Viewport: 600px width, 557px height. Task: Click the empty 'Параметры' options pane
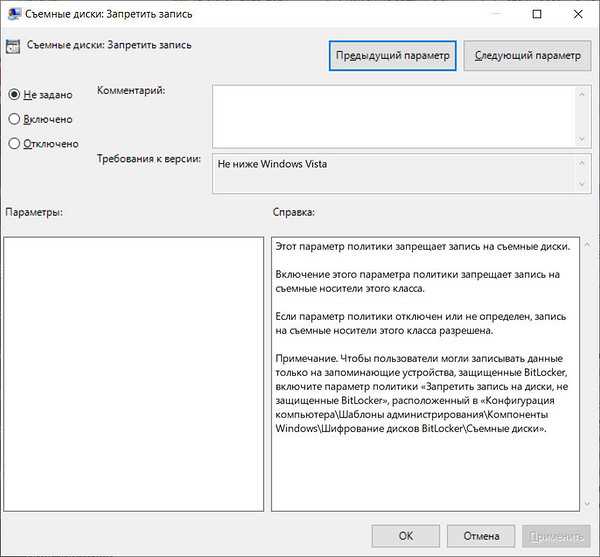[x=134, y=374]
